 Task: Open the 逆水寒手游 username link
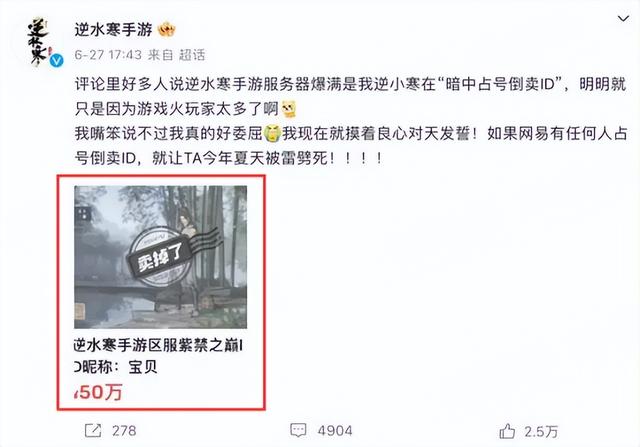pos(113,30)
